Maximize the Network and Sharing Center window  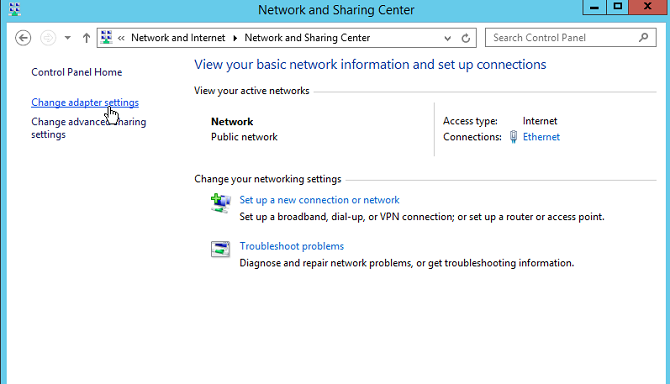click(x=618, y=7)
